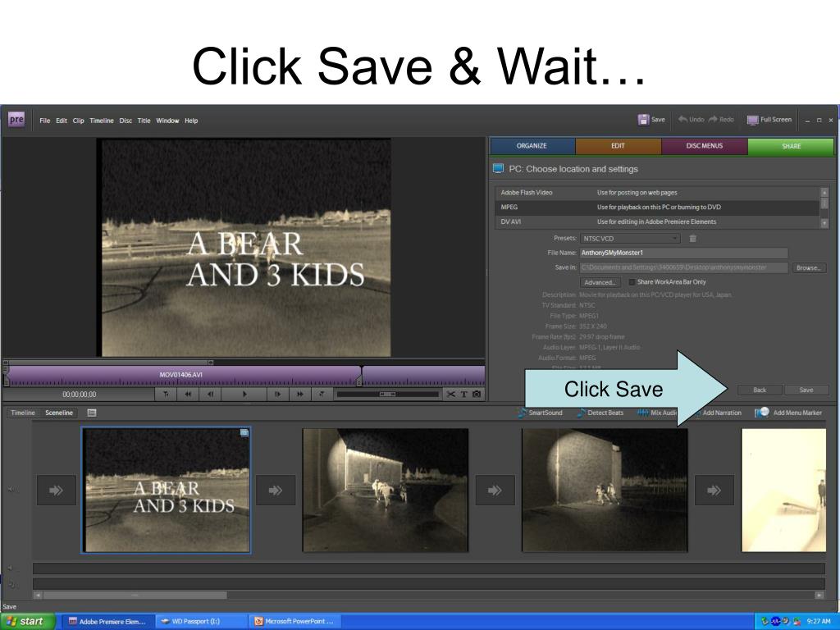This screenshot has width=840, height=630.
Task: Select the MPEG format row
Action: pyautogui.click(x=657, y=207)
